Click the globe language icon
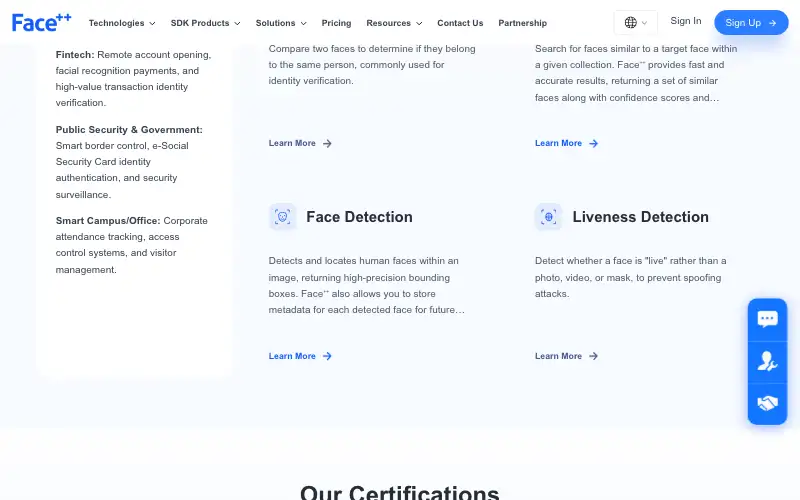Image resolution: width=800 pixels, height=500 pixels. [x=631, y=22]
